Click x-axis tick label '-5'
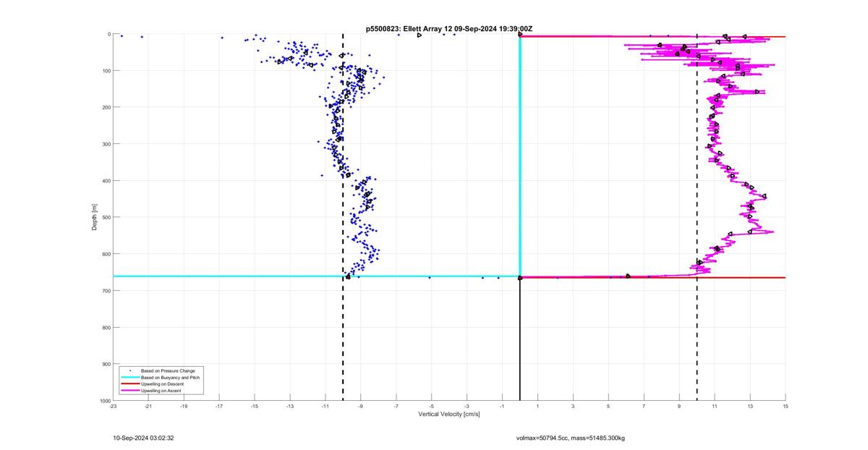This screenshot has height=450, width=868. tap(431, 406)
